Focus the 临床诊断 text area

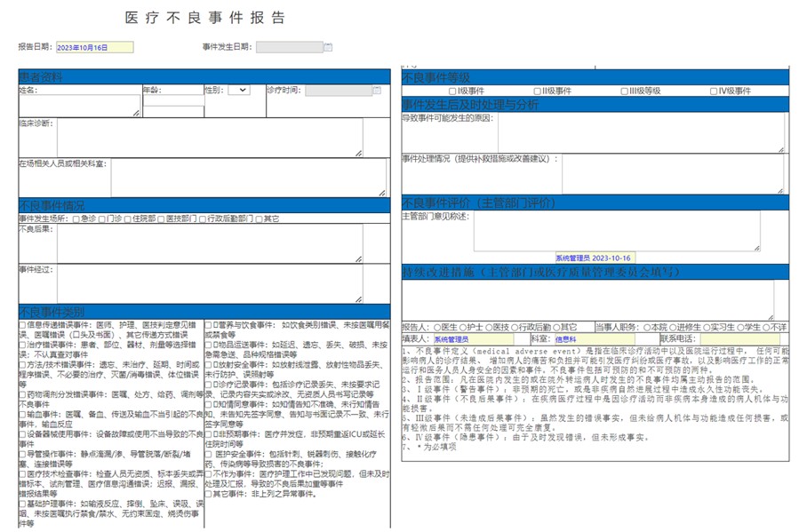[210, 138]
